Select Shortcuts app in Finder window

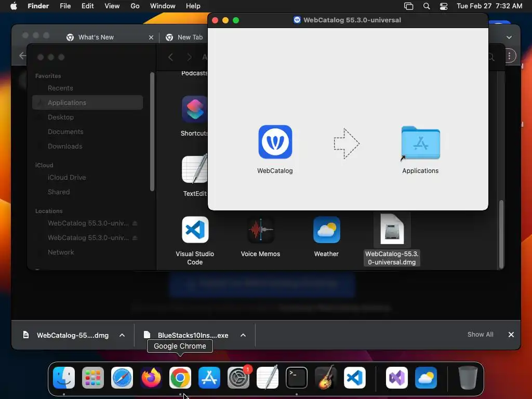(x=194, y=109)
